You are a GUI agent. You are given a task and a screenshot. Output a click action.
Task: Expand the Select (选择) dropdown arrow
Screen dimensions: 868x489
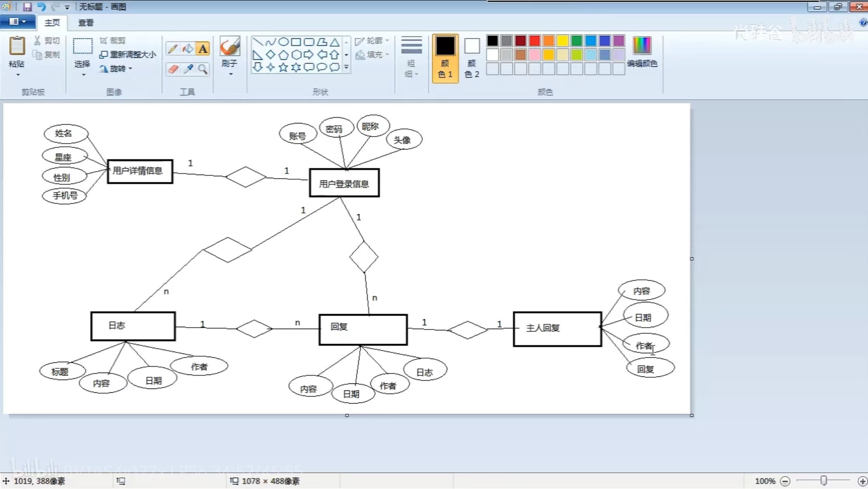click(x=83, y=75)
